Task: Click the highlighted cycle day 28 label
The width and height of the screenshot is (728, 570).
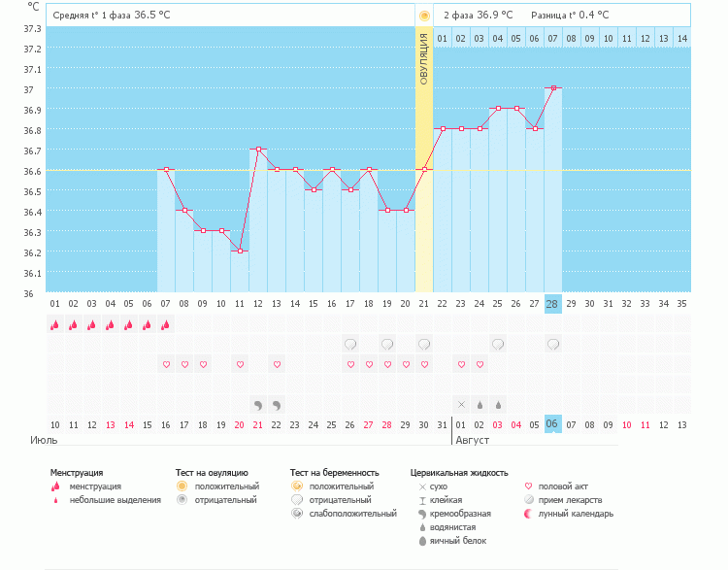Action: tap(553, 304)
